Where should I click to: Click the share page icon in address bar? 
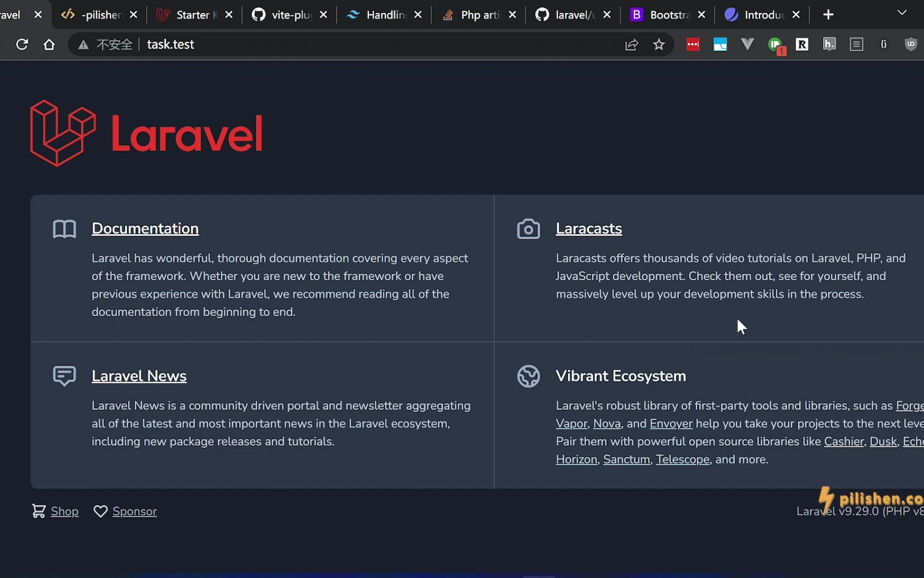pyautogui.click(x=632, y=44)
